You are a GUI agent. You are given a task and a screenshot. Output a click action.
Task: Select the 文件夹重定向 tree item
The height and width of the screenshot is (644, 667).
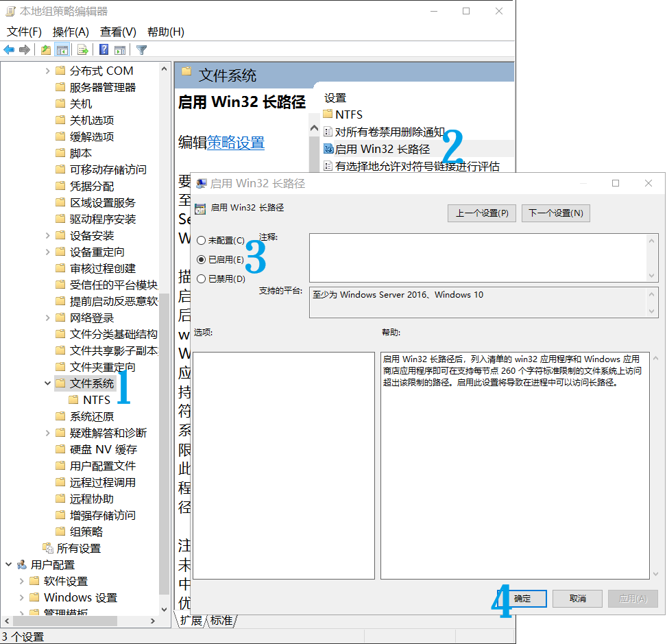(x=103, y=367)
